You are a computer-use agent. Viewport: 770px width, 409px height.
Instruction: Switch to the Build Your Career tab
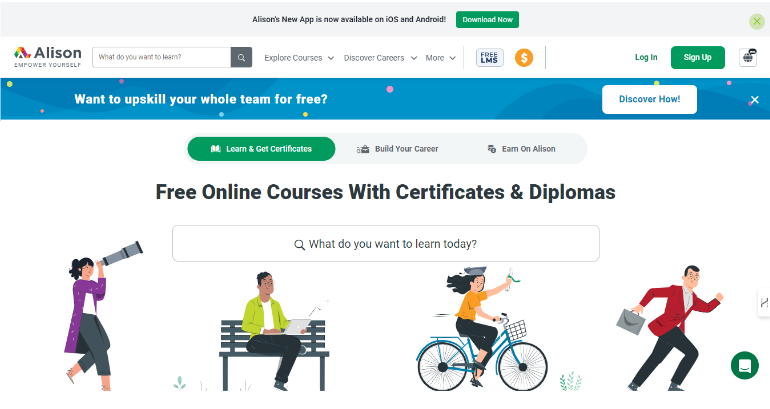pyautogui.click(x=398, y=149)
